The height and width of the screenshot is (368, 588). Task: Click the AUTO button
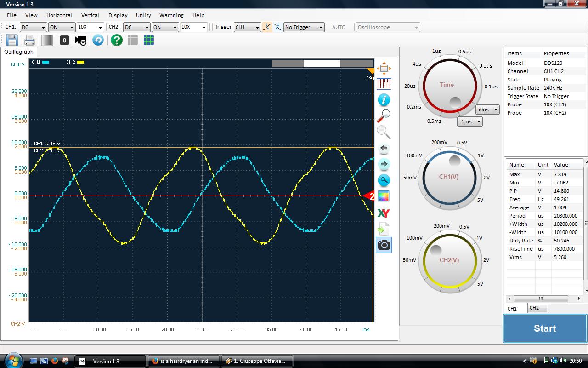(339, 27)
